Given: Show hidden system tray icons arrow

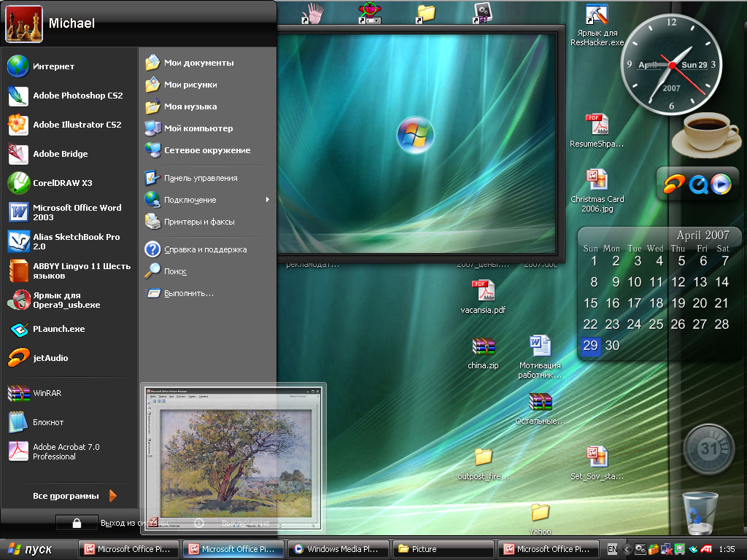Looking at the screenshot, I should click(627, 549).
